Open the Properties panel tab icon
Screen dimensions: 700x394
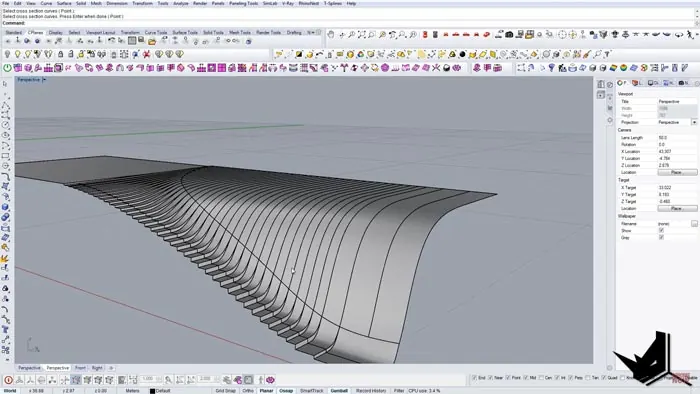(x=621, y=83)
